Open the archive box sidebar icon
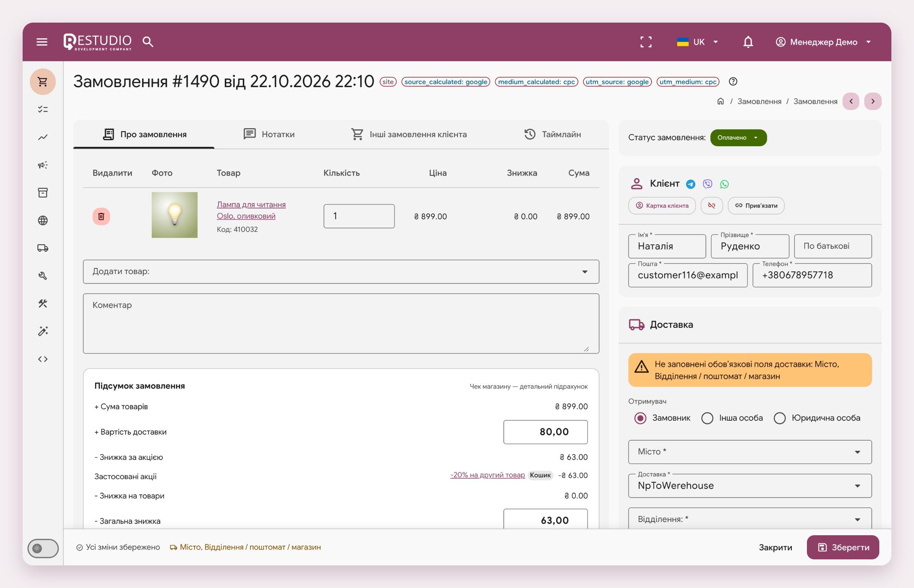The height and width of the screenshot is (588, 914). [x=43, y=193]
